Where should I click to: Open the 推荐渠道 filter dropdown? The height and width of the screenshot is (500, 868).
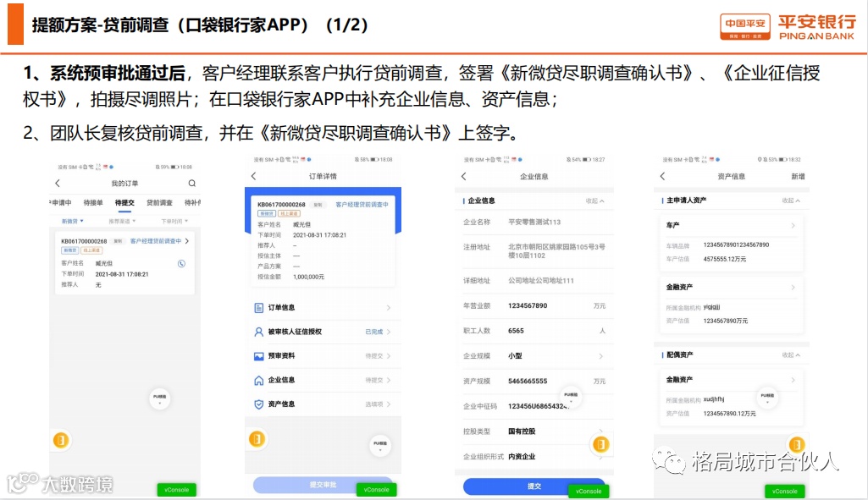[x=122, y=222]
